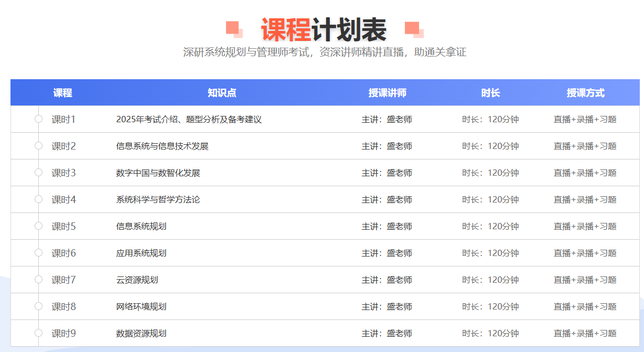Click 直播+录播+习题 in the 课时8 row
The height and width of the screenshot is (352, 644).
(585, 307)
